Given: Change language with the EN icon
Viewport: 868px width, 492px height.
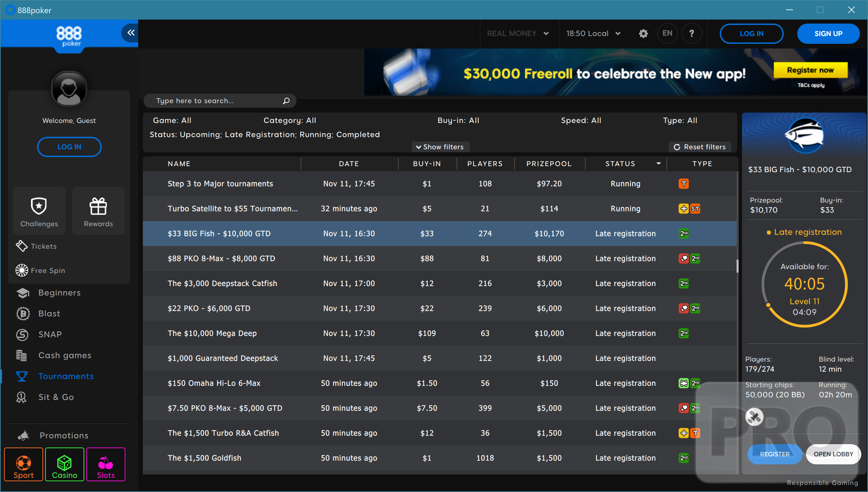Looking at the screenshot, I should [x=667, y=33].
